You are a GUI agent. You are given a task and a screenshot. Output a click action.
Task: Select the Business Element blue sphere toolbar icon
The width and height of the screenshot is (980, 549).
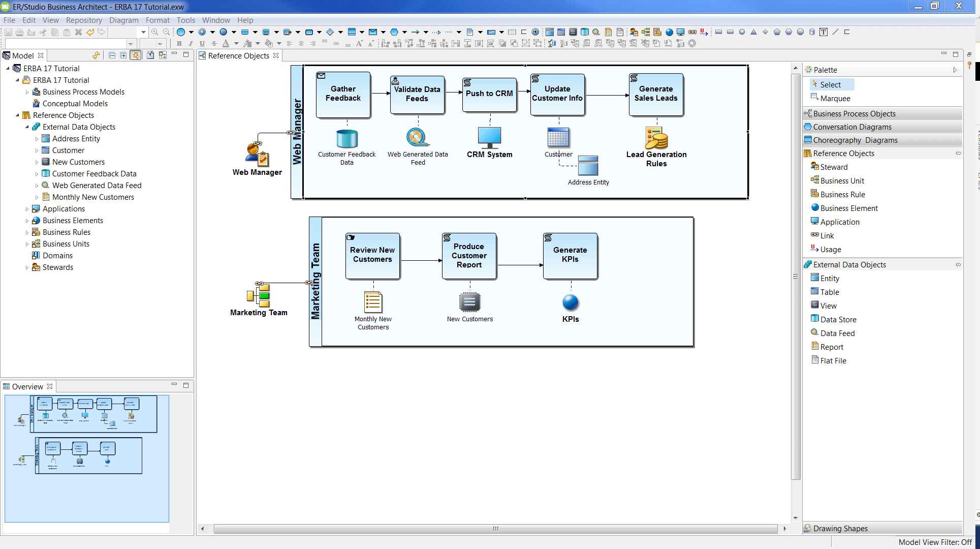click(x=669, y=32)
